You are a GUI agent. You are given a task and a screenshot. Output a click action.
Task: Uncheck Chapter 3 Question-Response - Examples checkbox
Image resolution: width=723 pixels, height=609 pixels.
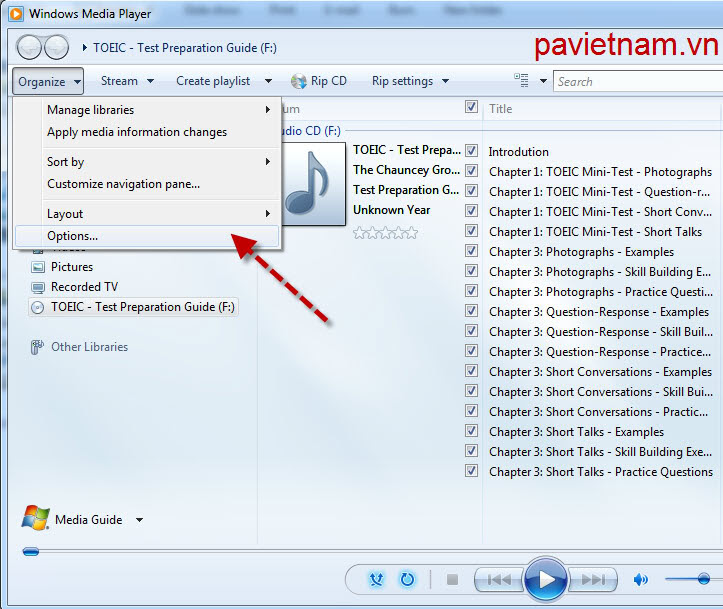471,311
